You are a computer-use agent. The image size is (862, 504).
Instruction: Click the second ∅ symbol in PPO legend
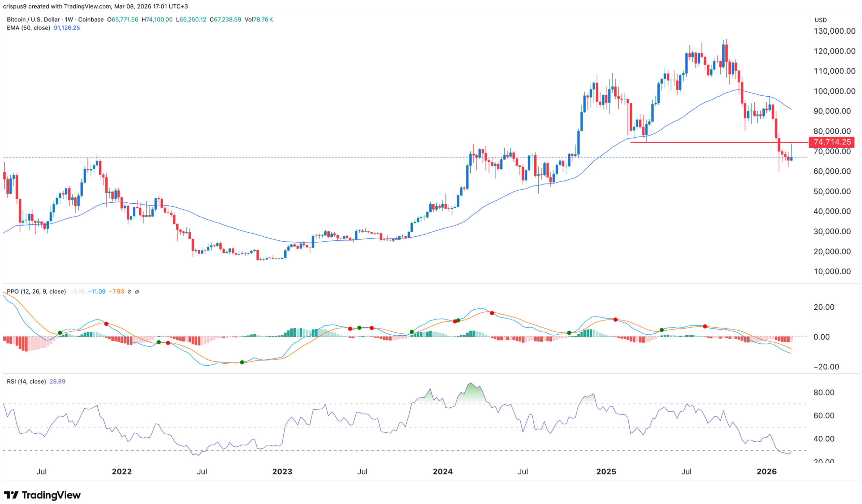(137, 292)
